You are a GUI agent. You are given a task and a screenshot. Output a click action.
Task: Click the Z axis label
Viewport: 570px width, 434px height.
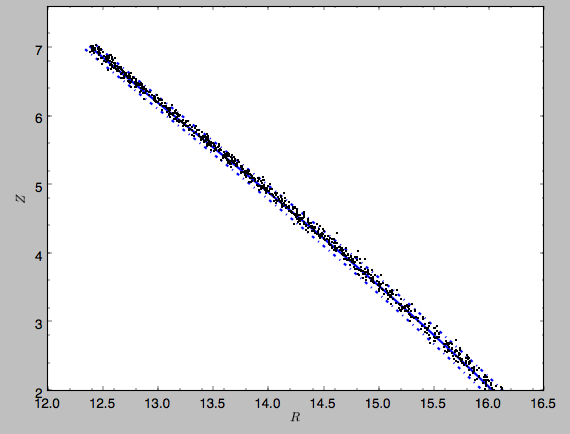point(21,198)
